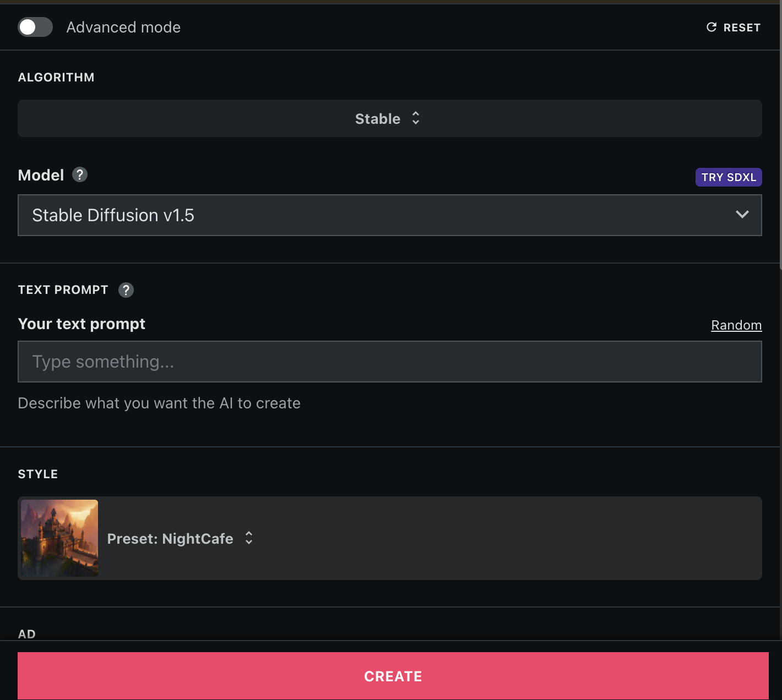Show help for TEXT PROMPT question icon
This screenshot has width=782, height=700.
[126, 290]
